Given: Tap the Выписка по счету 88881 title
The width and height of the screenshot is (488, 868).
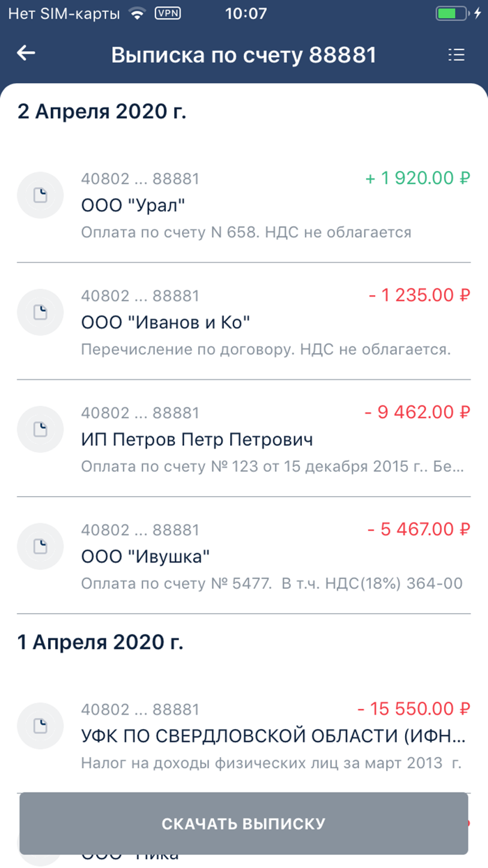Looking at the screenshot, I should tap(244, 53).
